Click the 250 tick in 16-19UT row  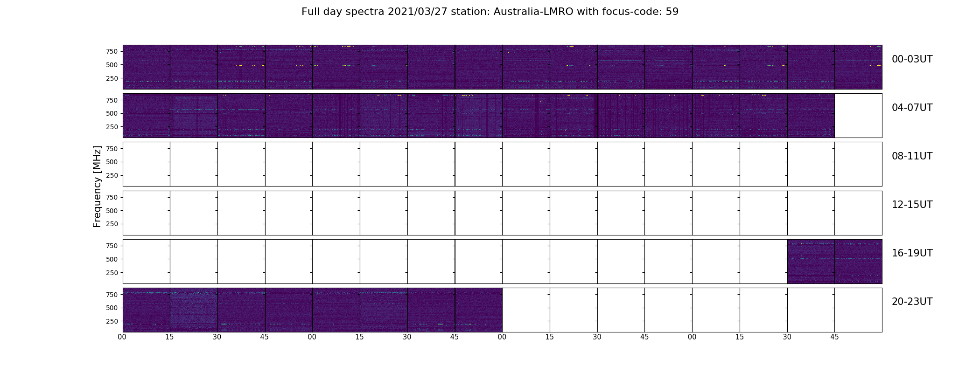(112, 273)
